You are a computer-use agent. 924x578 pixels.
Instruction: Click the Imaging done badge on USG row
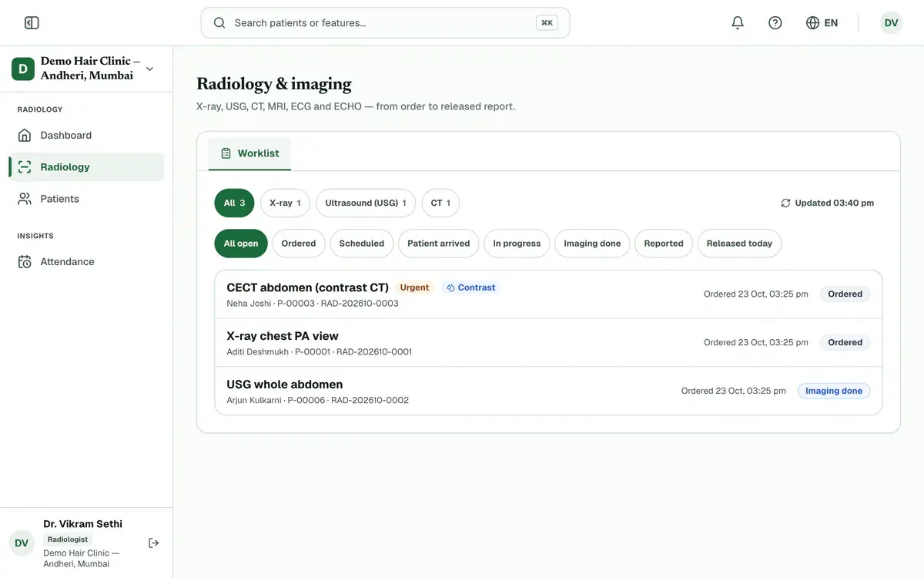(834, 391)
